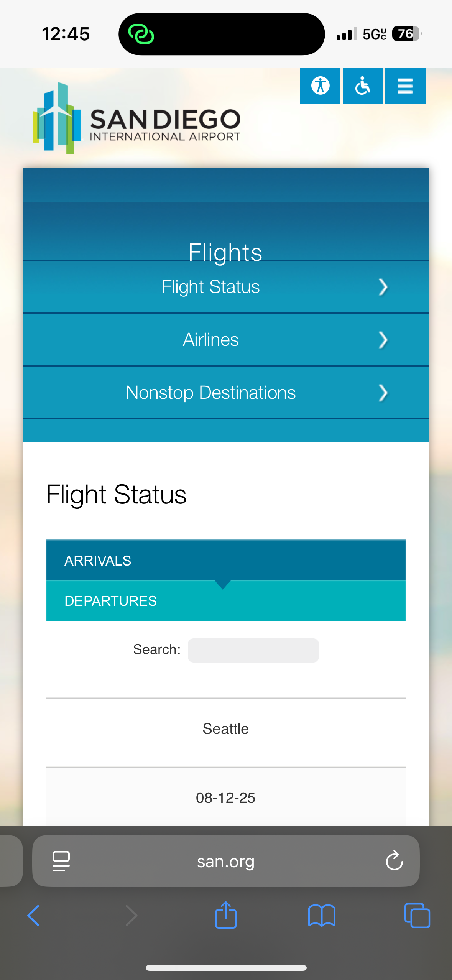Expand the Nonstop Destinations chevron arrow
Viewport: 452px width, 980px height.
click(x=383, y=393)
